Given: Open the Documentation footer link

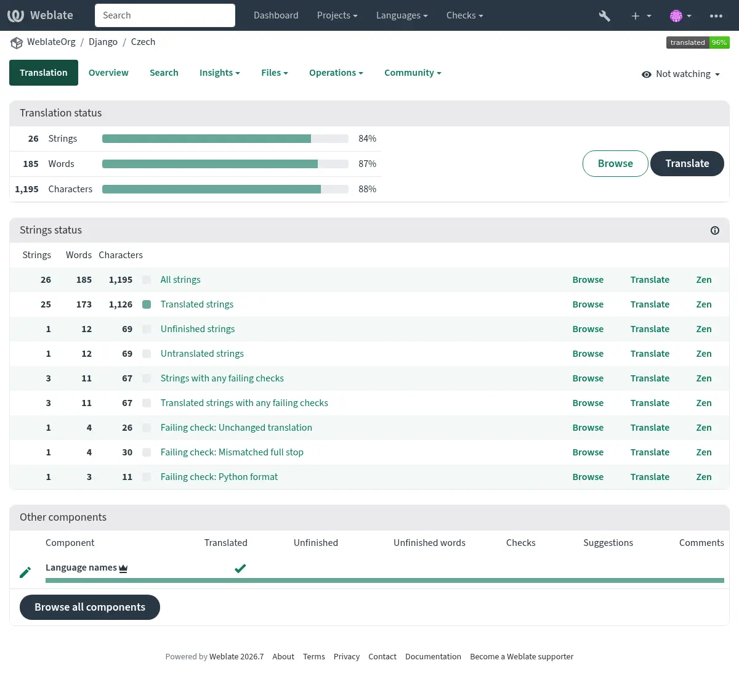Looking at the screenshot, I should click(433, 657).
